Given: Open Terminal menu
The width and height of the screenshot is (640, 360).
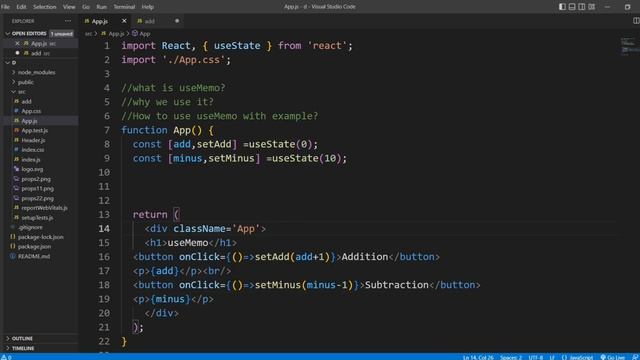Looking at the screenshot, I should pos(124,7).
